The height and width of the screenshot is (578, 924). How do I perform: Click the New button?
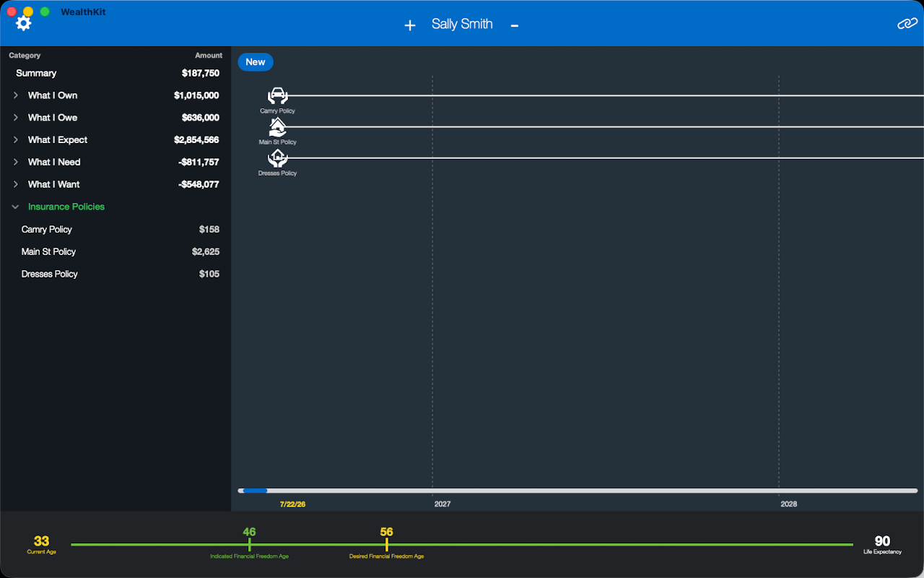[256, 62]
